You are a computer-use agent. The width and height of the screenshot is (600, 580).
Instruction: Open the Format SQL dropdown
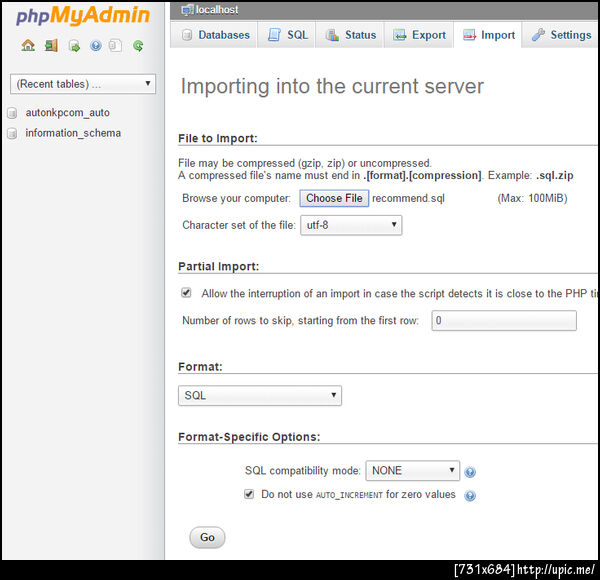[x=260, y=395]
